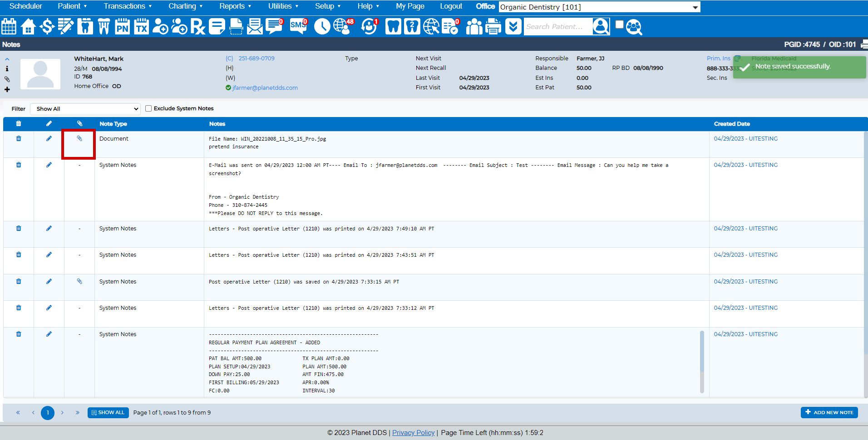Collapse the patient header chevron
This screenshot has height=440, width=868.
click(7, 59)
